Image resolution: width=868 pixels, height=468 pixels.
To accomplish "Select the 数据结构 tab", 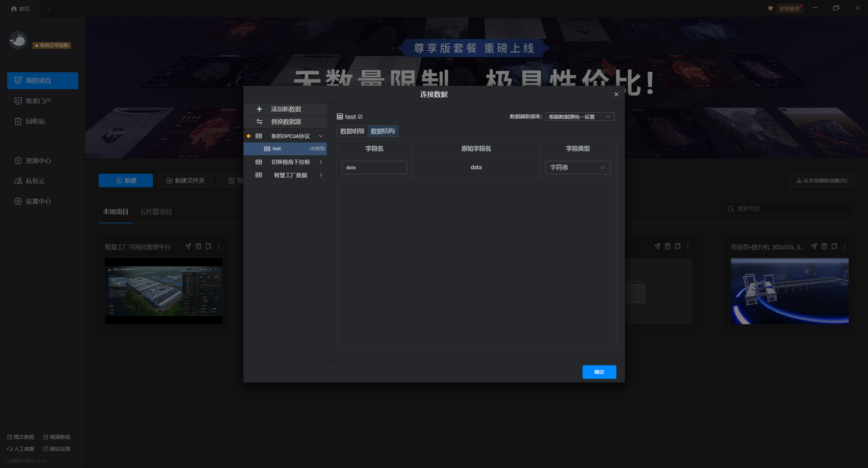I will pyautogui.click(x=382, y=131).
